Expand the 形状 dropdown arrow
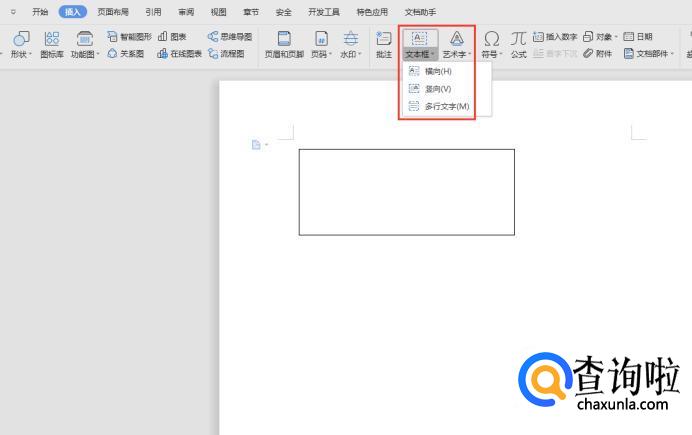The height and width of the screenshot is (435, 692). (30, 54)
